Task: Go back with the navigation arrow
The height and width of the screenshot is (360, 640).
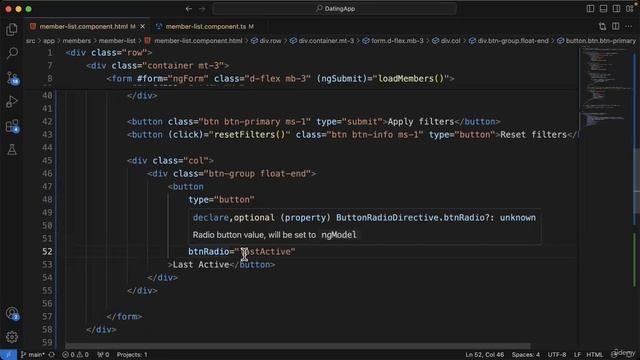Action: click(189, 9)
